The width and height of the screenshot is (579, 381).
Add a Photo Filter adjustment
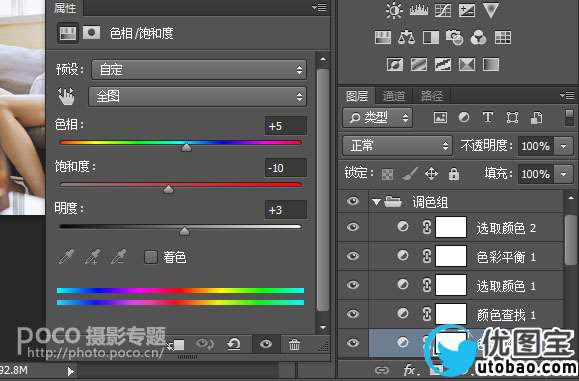tap(455, 38)
